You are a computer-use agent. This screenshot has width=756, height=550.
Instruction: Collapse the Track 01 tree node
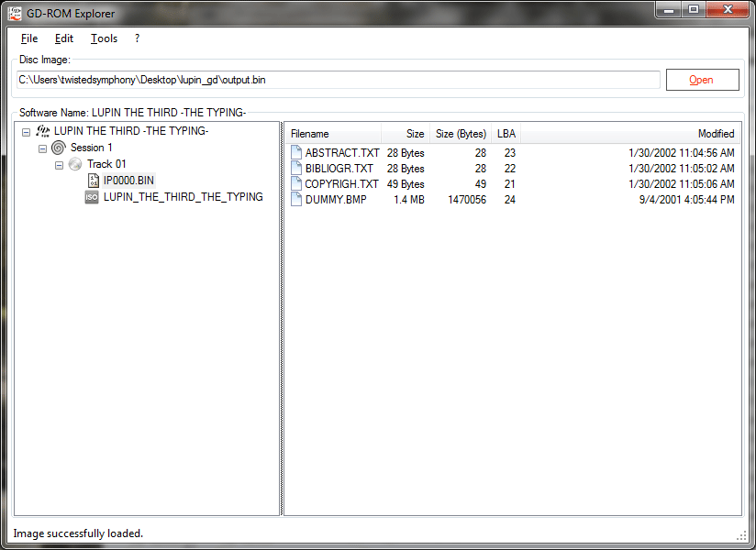tap(59, 165)
